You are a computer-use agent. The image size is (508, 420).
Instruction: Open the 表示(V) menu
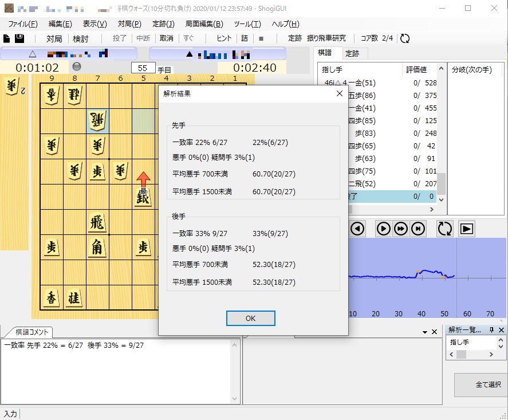pyautogui.click(x=94, y=24)
